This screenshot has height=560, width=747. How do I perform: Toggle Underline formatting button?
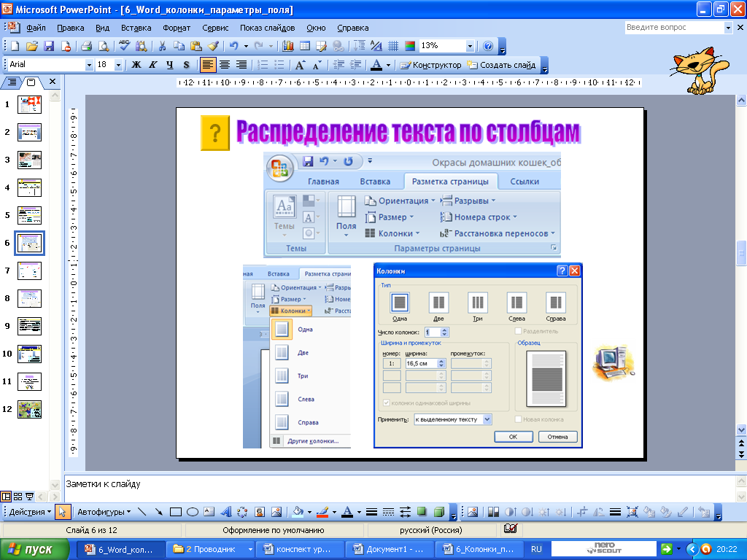(x=169, y=65)
